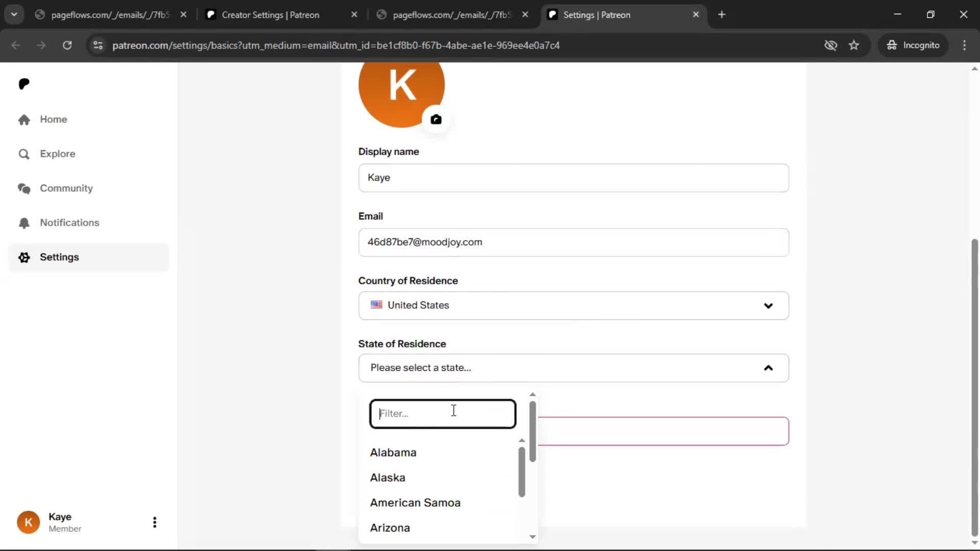Click the page vertical scrollbar thumb
The image size is (980, 551).
[974, 388]
